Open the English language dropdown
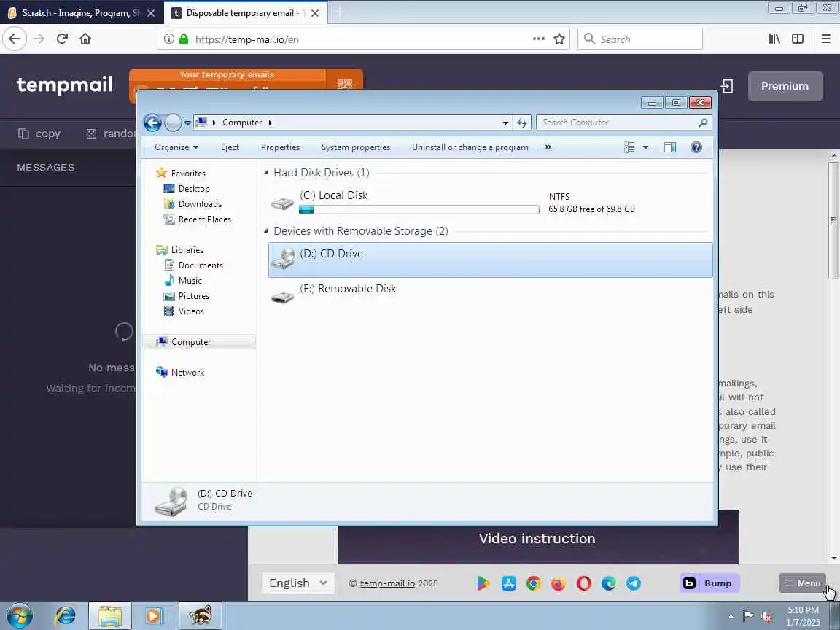 (x=297, y=583)
